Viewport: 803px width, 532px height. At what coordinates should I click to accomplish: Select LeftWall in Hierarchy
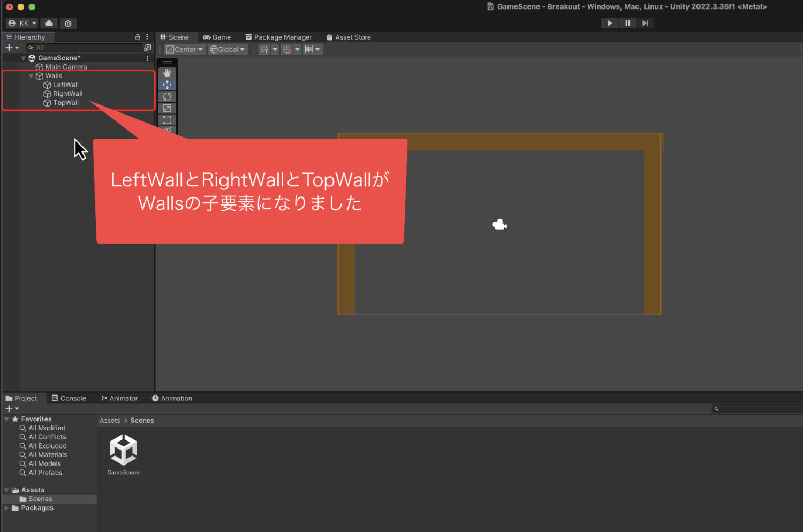coord(65,85)
